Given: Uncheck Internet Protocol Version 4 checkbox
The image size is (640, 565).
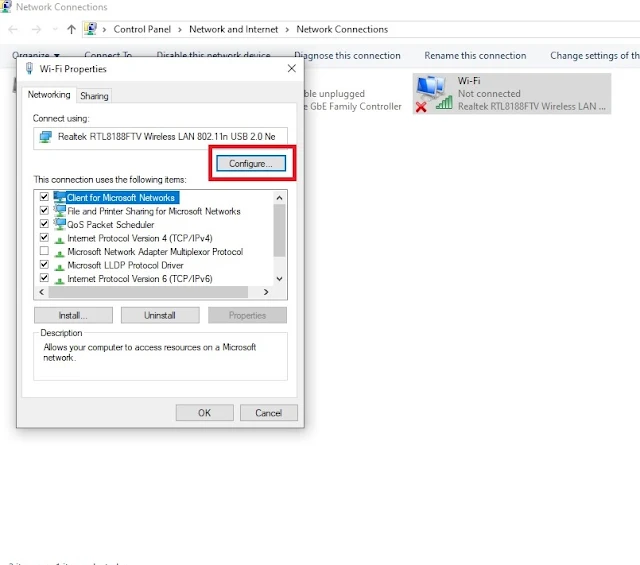Looking at the screenshot, I should pyautogui.click(x=44, y=237).
